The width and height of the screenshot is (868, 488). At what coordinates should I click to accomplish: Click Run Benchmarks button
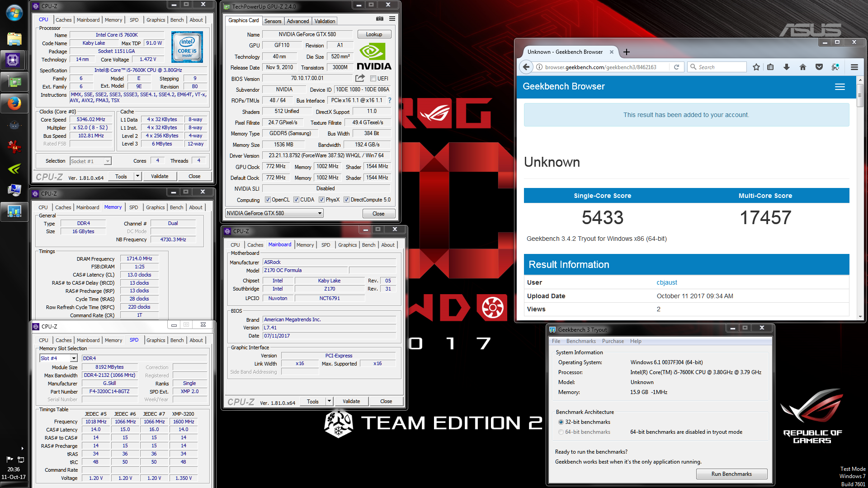click(731, 474)
